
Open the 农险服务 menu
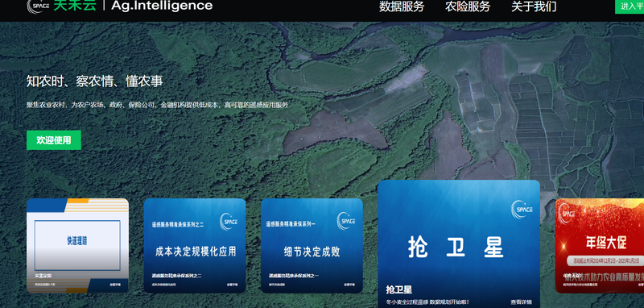(x=468, y=6)
